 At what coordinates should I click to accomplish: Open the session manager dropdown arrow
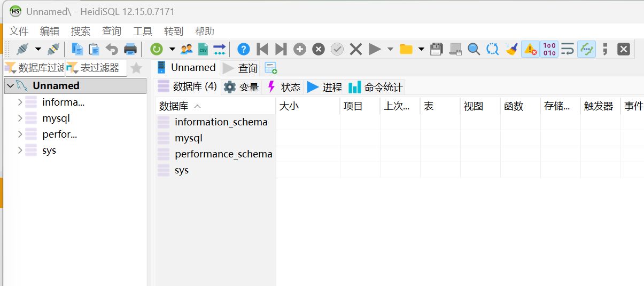pyautogui.click(x=38, y=49)
